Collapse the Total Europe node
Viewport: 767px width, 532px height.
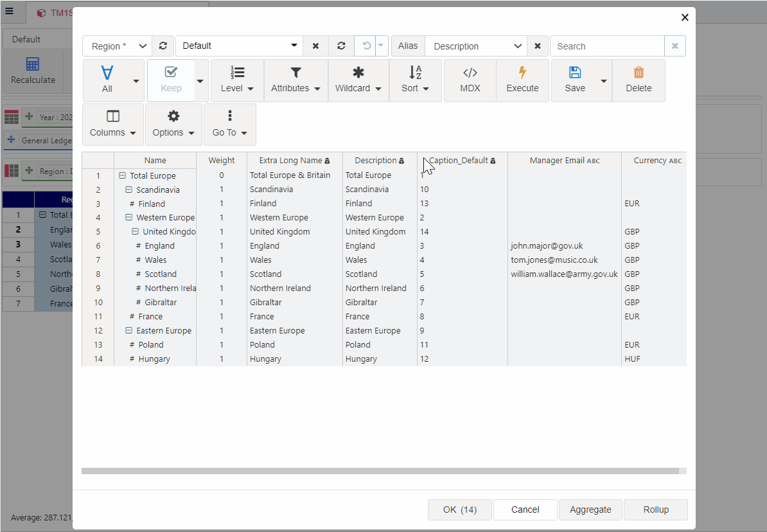coord(123,175)
